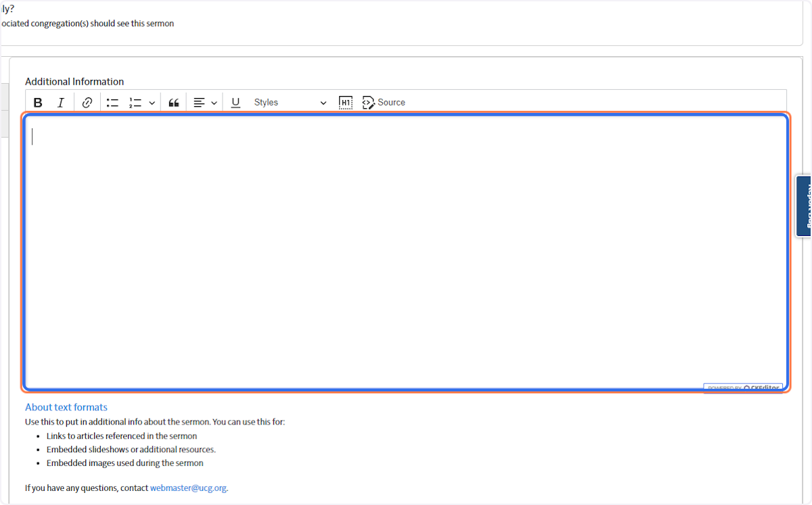Click 'Embedded images used during the sermon' text

pyautogui.click(x=125, y=463)
